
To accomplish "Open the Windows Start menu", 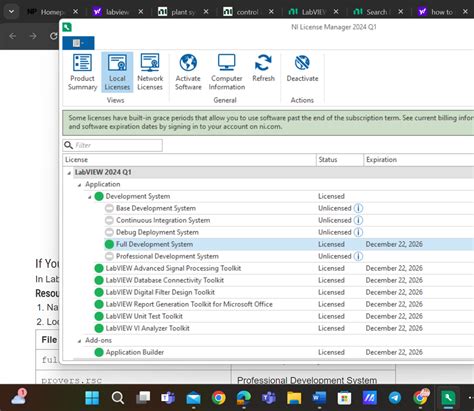I will [92, 398].
